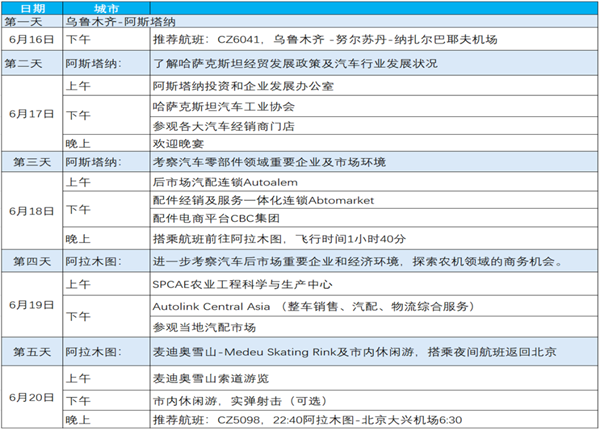Select the 6月16日 date cell
The width and height of the screenshot is (600, 430).
[x=31, y=40]
